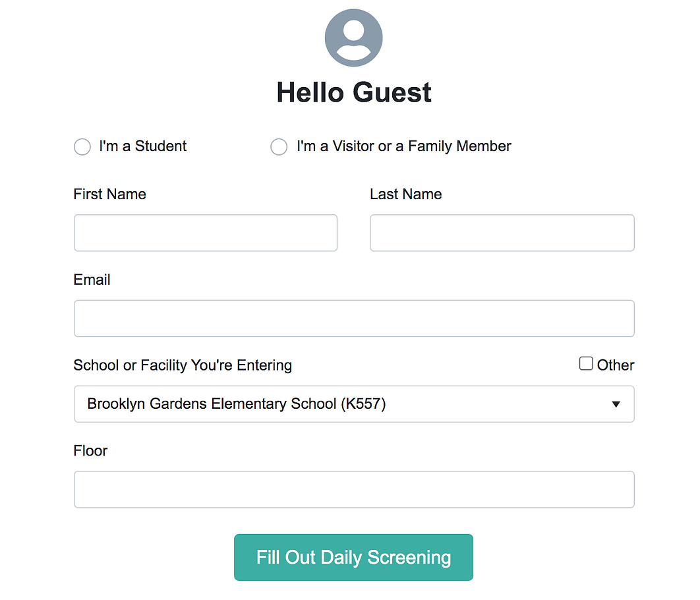Click the Other label text beside the checkbox

(616, 365)
